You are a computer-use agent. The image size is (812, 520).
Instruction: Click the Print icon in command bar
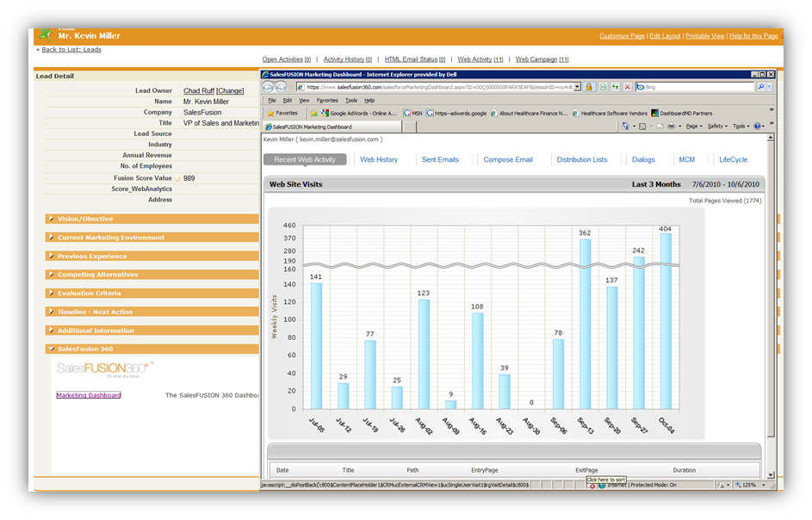[671, 126]
